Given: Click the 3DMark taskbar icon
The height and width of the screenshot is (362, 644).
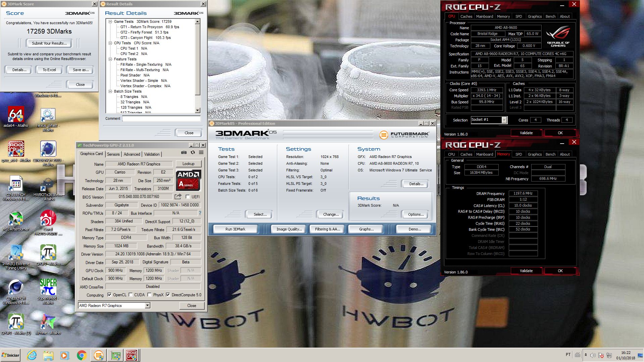Looking at the screenshot, I should [99, 355].
